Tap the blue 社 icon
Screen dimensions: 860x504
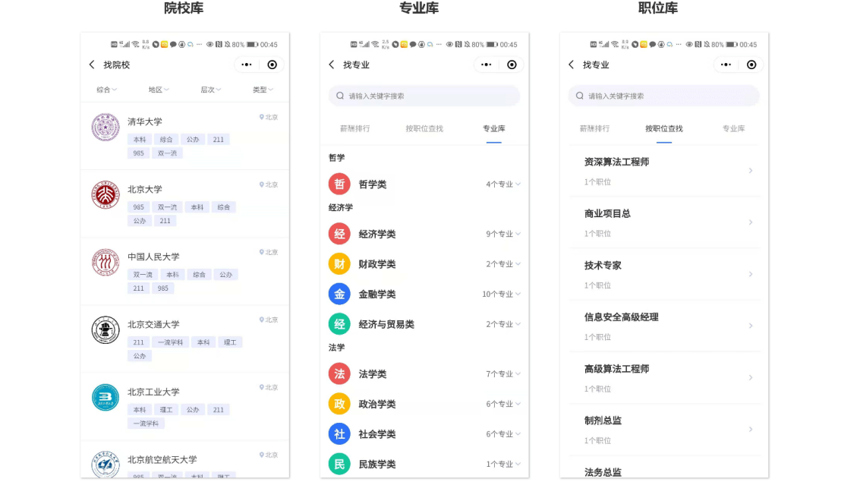pyautogui.click(x=339, y=434)
